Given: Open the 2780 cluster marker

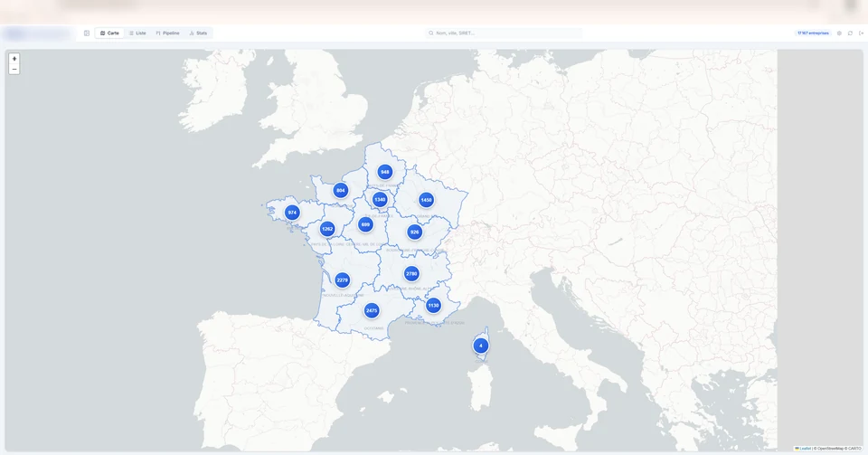Looking at the screenshot, I should pyautogui.click(x=411, y=274).
